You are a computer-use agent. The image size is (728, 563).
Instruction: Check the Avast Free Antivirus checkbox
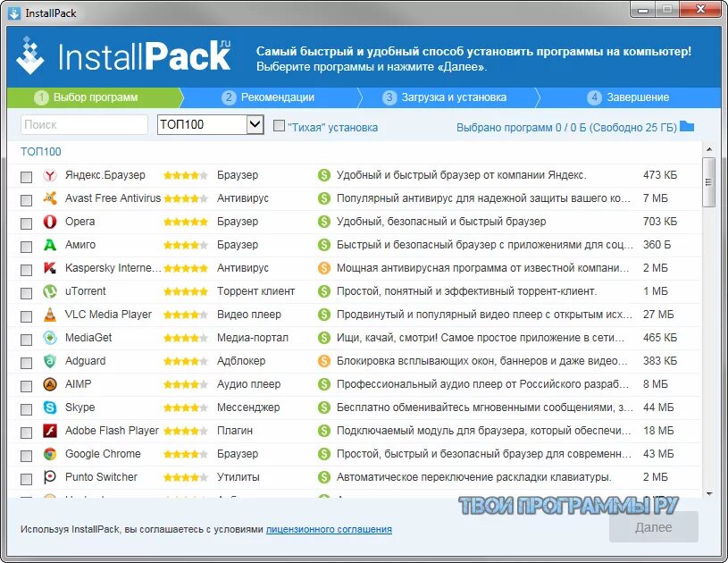tap(27, 200)
